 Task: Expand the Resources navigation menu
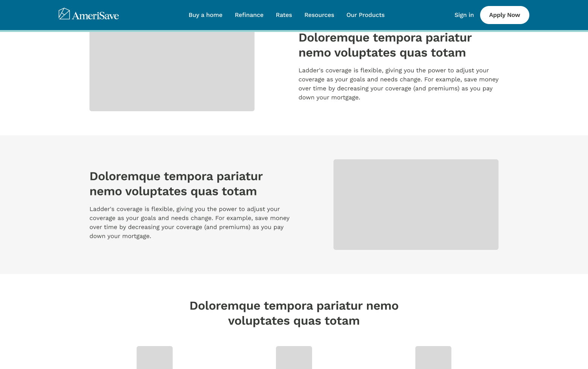click(x=319, y=15)
